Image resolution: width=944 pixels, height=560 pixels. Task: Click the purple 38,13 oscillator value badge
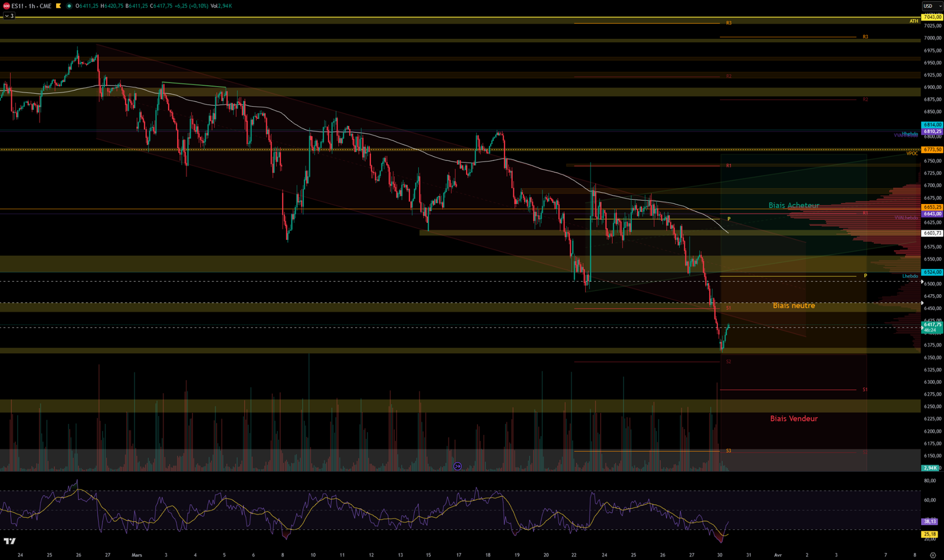click(x=929, y=522)
